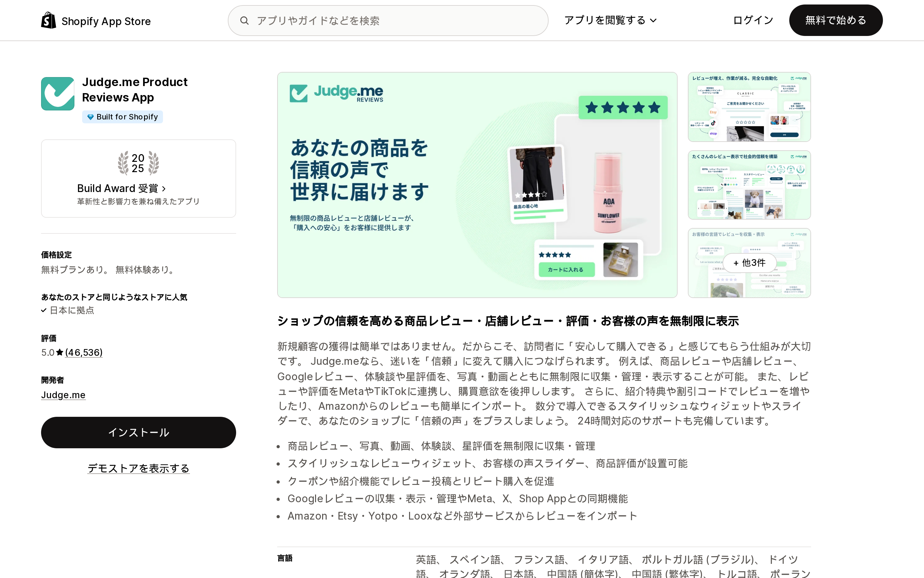This screenshot has width=924, height=578.
Task: Click the 2025 laurel award badge
Action: 138,163
